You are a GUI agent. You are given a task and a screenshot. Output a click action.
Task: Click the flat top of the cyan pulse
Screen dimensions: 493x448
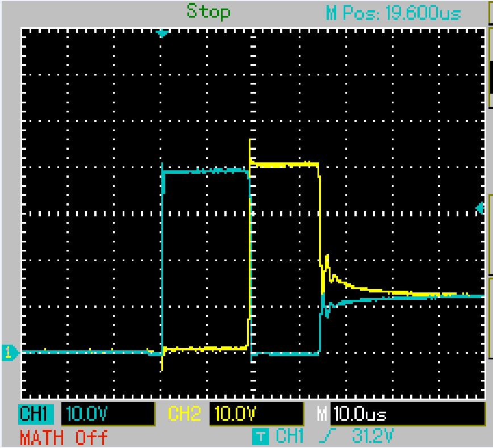click(204, 170)
